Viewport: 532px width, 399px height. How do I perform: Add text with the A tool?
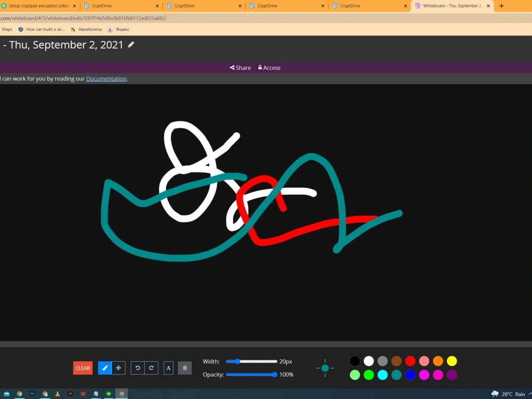[x=168, y=368]
